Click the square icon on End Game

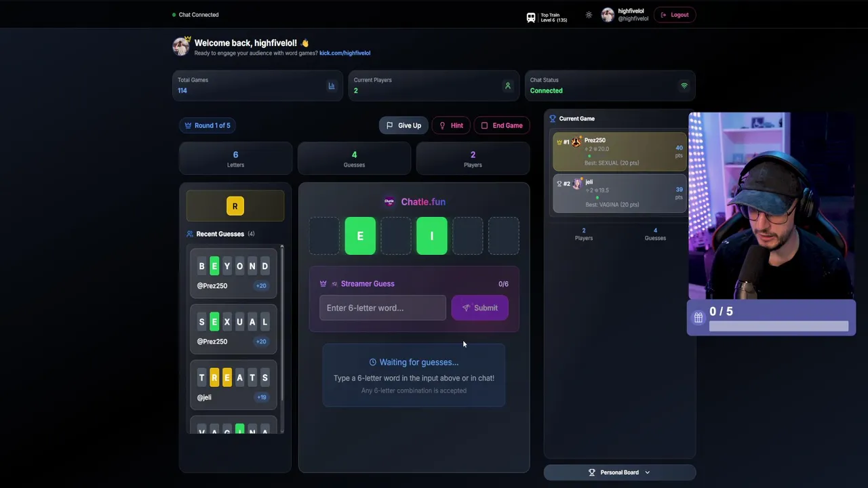484,125
